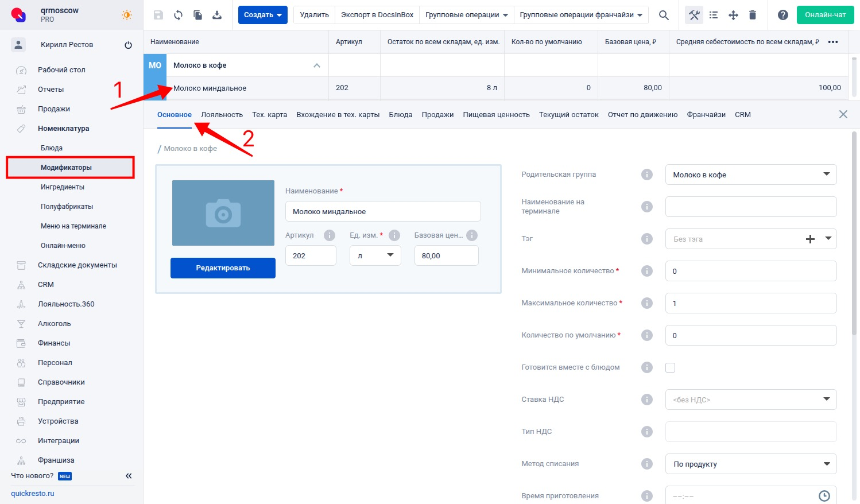This screenshot has height=504, width=860.
Task: Open 'Ингредиенты' in the sidebar
Action: pos(63,187)
